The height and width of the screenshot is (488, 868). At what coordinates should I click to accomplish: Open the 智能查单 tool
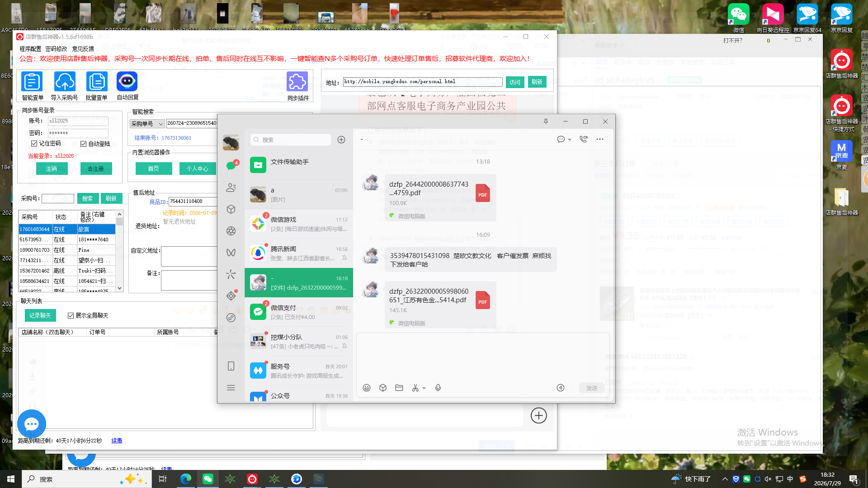click(x=32, y=82)
